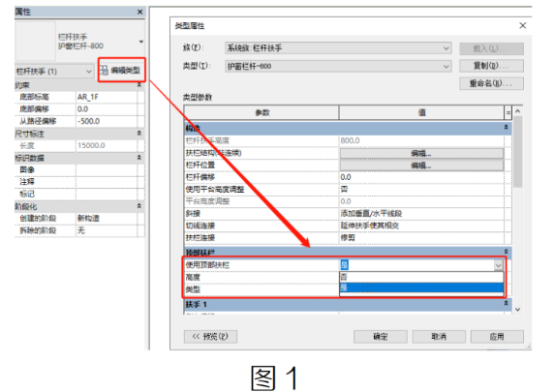Collapse the 顶部扶栏 group
This screenshot has width=555, height=392.
[x=507, y=252]
